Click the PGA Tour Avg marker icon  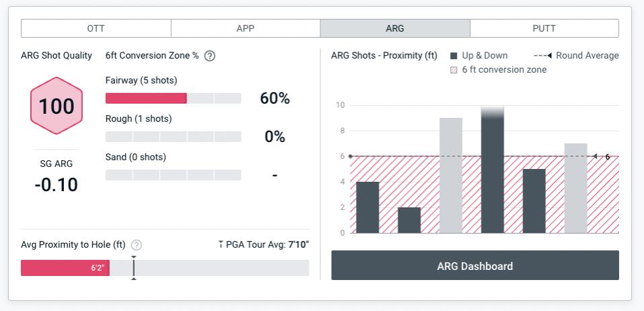(x=221, y=244)
